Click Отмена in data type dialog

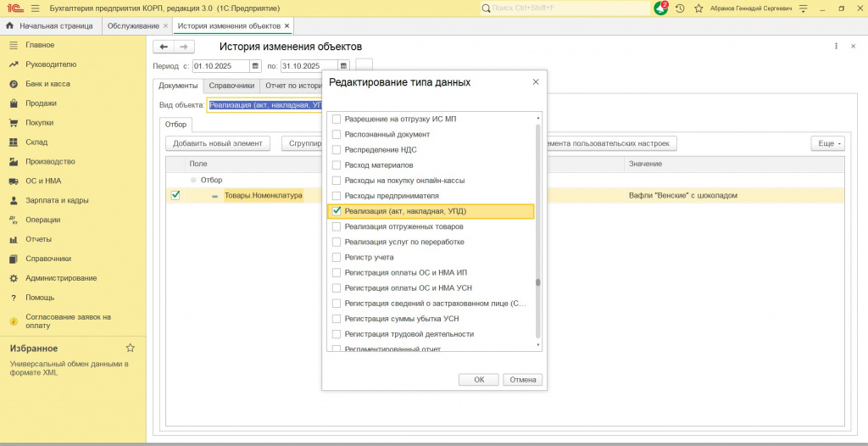(x=522, y=380)
